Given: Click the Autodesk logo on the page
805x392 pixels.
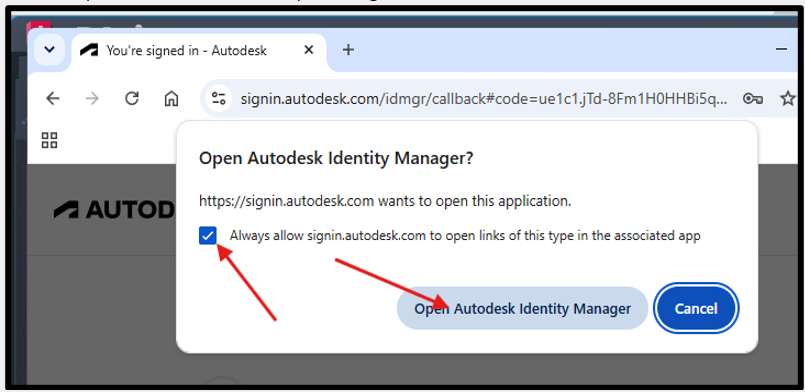Looking at the screenshot, I should 115,209.
